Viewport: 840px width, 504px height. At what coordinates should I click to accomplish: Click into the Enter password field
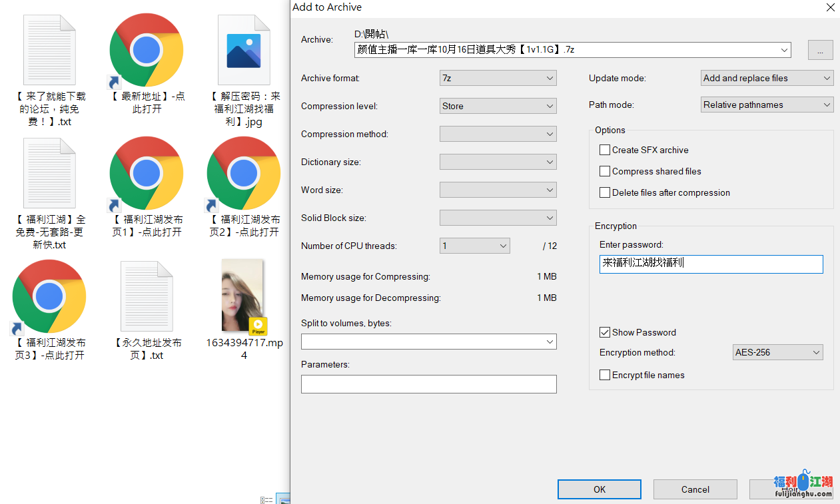pos(711,264)
